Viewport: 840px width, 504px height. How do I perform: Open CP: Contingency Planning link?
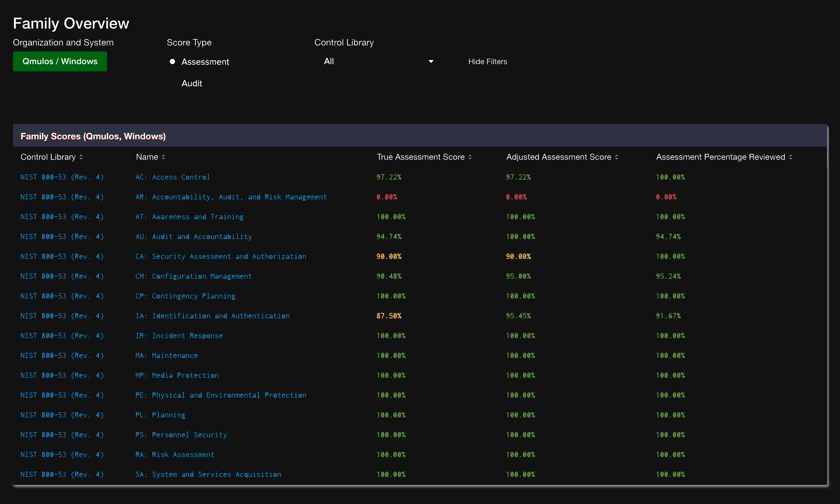pyautogui.click(x=185, y=296)
